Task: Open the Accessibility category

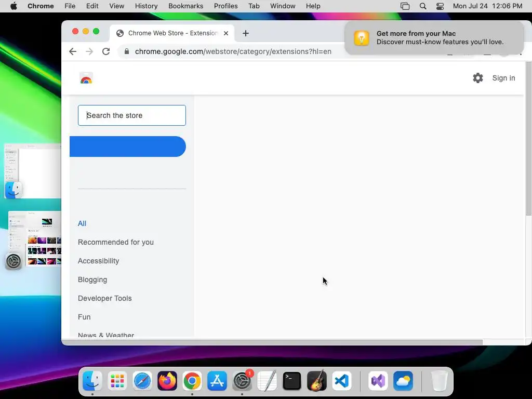Action: [98, 261]
